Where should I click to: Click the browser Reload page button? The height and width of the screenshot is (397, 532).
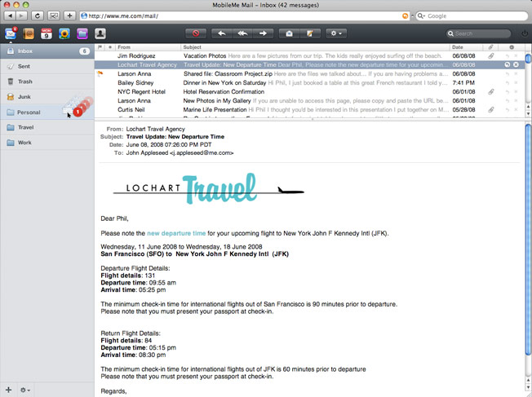coord(38,16)
